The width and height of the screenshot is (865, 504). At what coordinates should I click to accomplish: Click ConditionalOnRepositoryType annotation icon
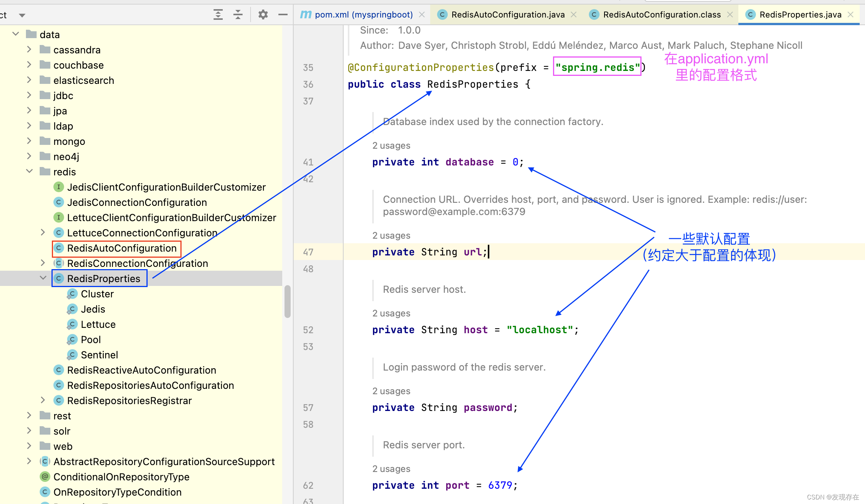tap(45, 477)
